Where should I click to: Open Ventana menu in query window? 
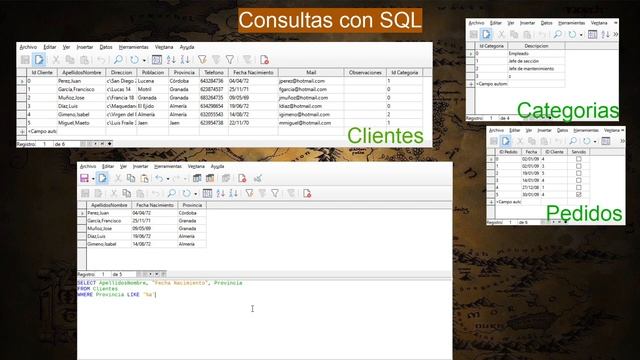[x=196, y=167]
